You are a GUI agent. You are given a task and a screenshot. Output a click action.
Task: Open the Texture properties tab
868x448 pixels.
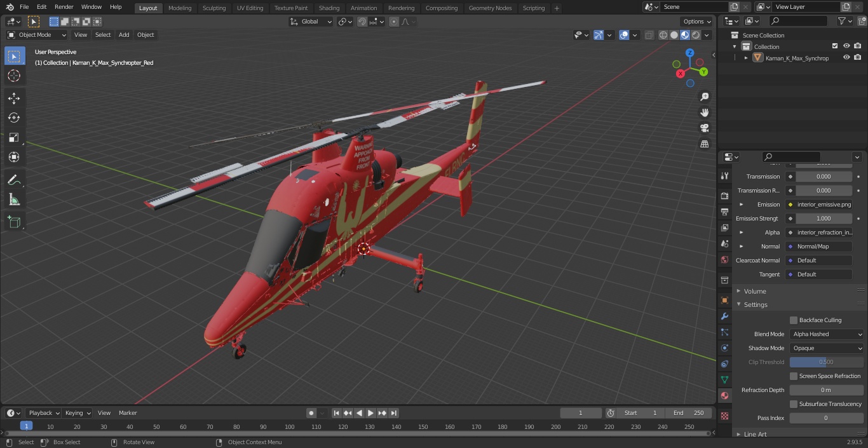click(x=724, y=416)
